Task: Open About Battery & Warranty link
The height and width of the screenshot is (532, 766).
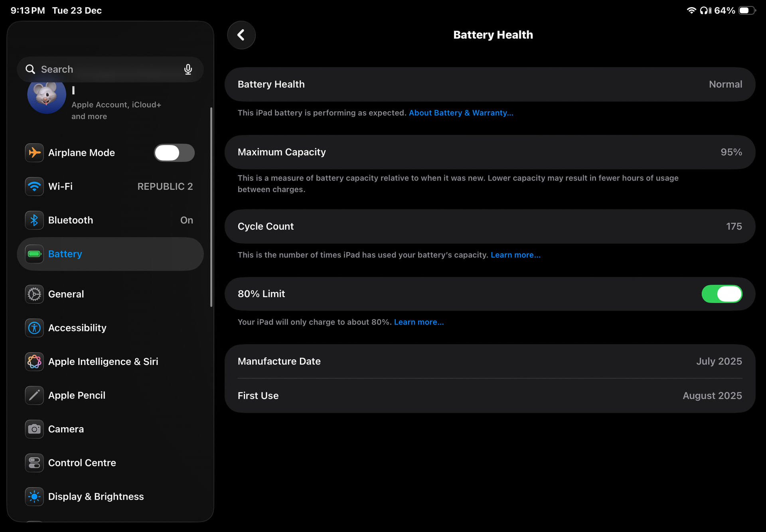Action: (461, 113)
